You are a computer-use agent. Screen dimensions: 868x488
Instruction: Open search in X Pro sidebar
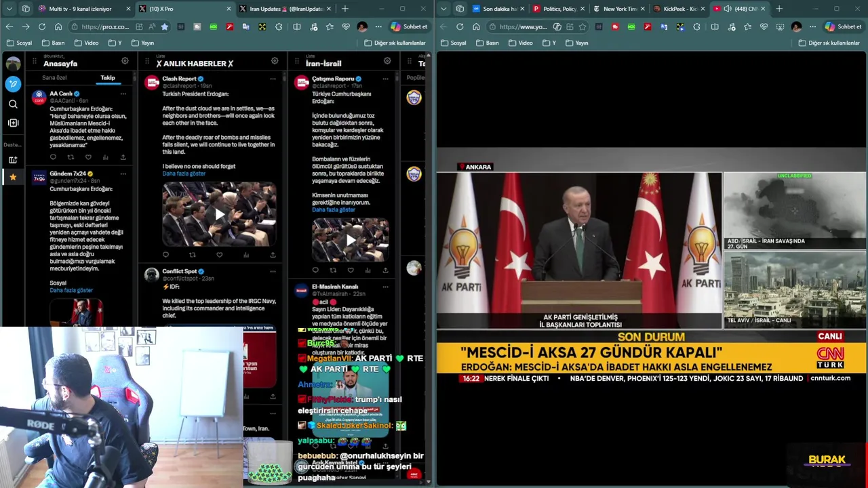click(x=13, y=104)
